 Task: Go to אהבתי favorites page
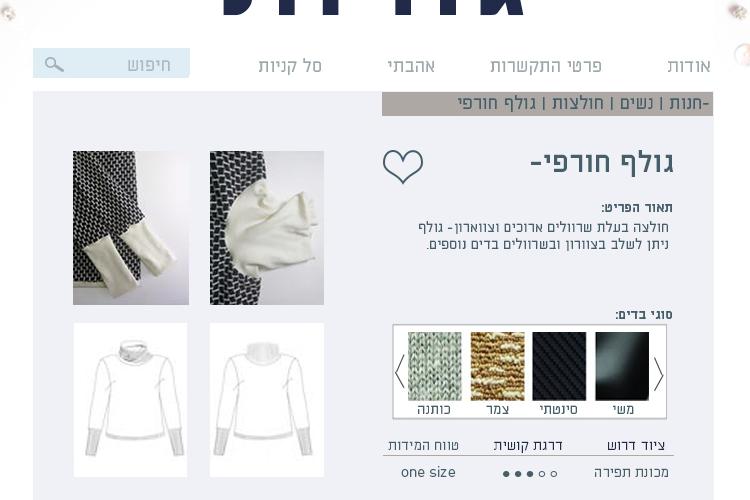click(411, 66)
